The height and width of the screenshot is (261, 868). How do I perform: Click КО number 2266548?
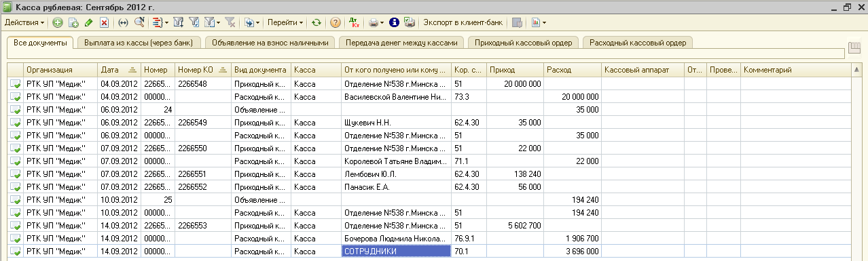tap(202, 84)
